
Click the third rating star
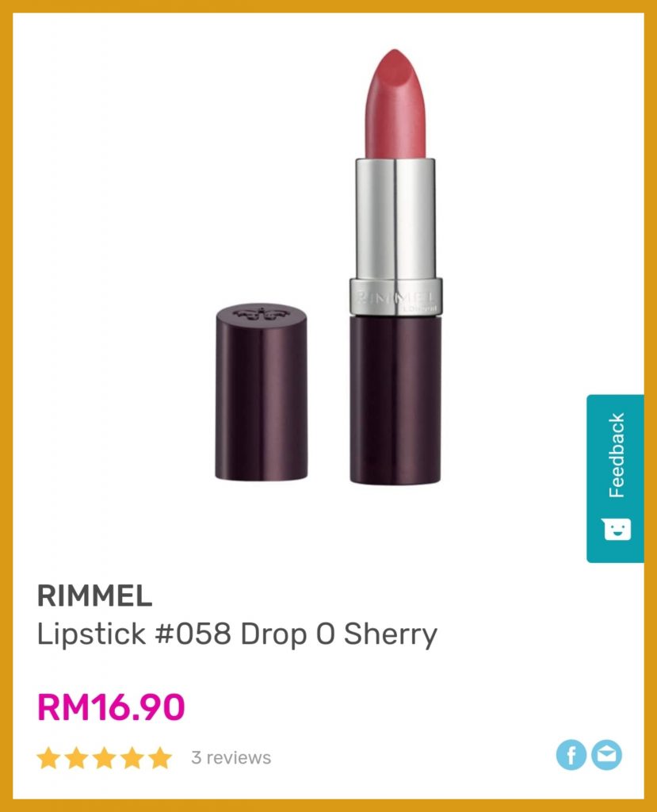pyautogui.click(x=105, y=757)
